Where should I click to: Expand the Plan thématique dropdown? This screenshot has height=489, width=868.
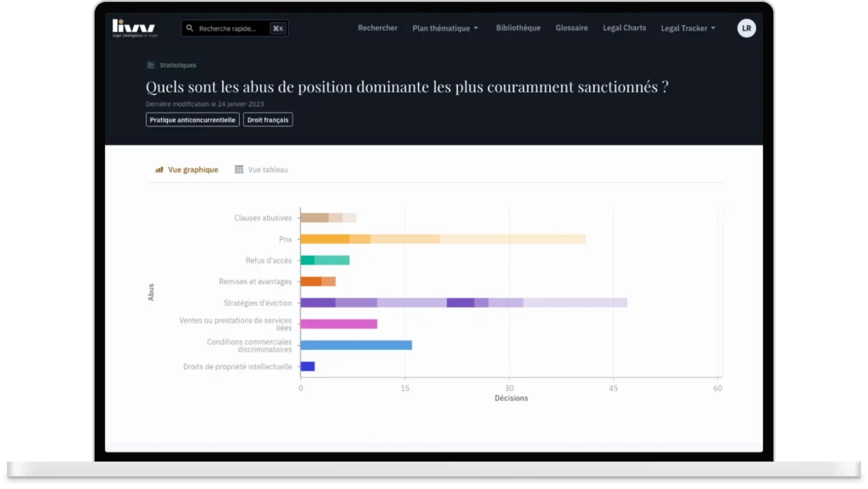pos(445,28)
